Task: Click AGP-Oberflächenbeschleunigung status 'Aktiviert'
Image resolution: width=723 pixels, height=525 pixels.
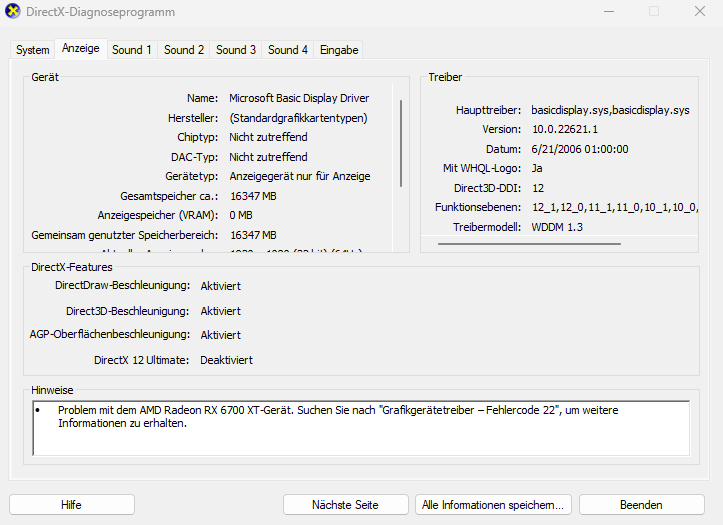Action: tap(221, 335)
